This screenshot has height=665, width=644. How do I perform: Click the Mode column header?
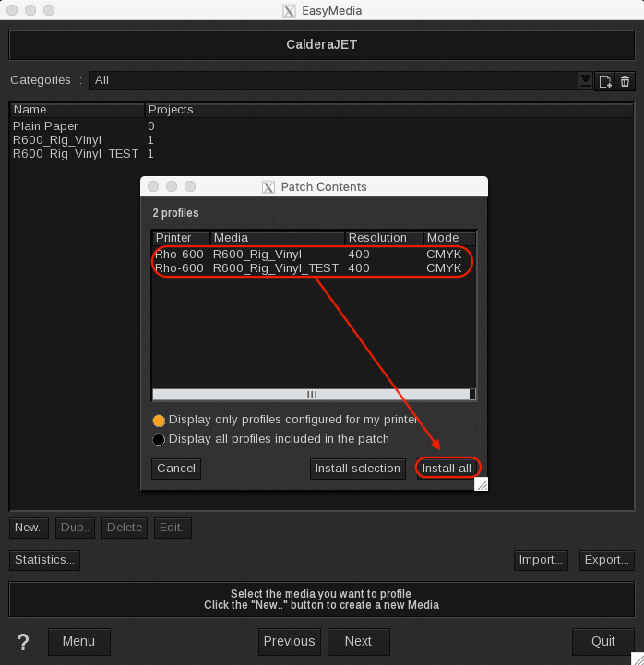tap(449, 238)
